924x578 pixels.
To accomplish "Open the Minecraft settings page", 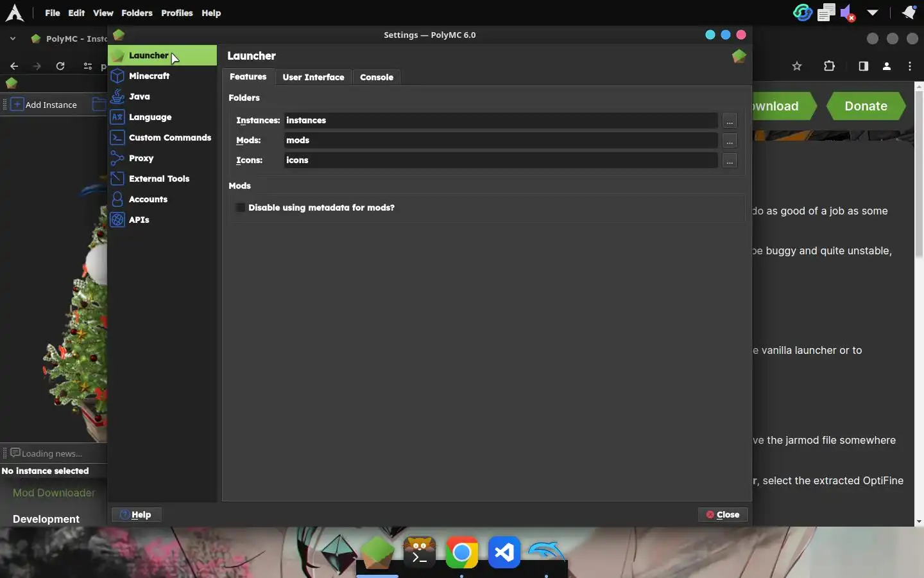I will (x=162, y=76).
